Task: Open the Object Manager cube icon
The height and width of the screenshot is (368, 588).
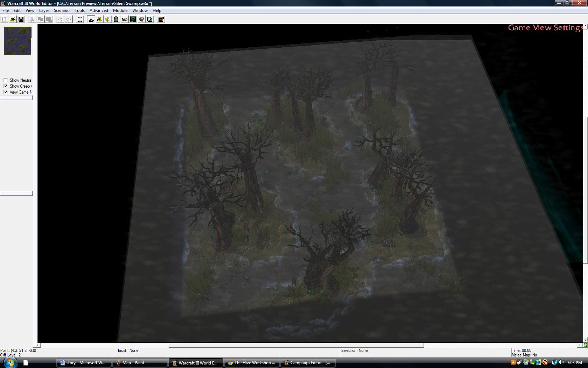Action: tap(141, 19)
